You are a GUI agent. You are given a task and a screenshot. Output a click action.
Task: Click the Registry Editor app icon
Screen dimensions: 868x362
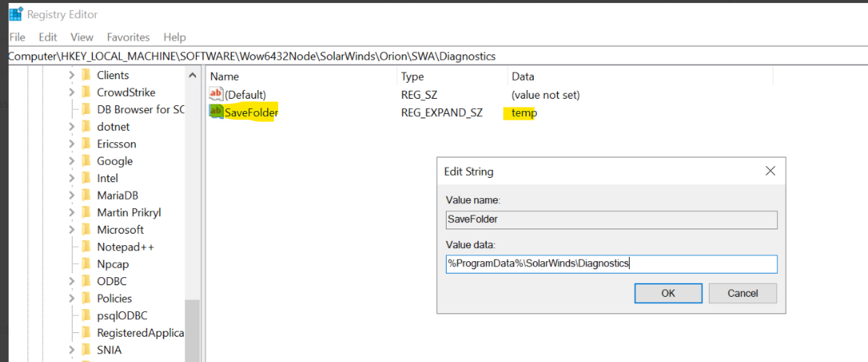pos(16,13)
